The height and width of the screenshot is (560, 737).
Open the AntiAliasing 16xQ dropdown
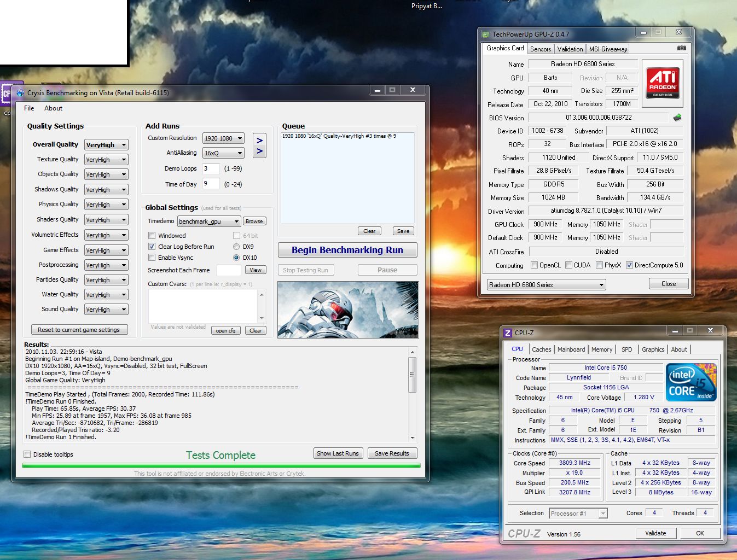[223, 153]
